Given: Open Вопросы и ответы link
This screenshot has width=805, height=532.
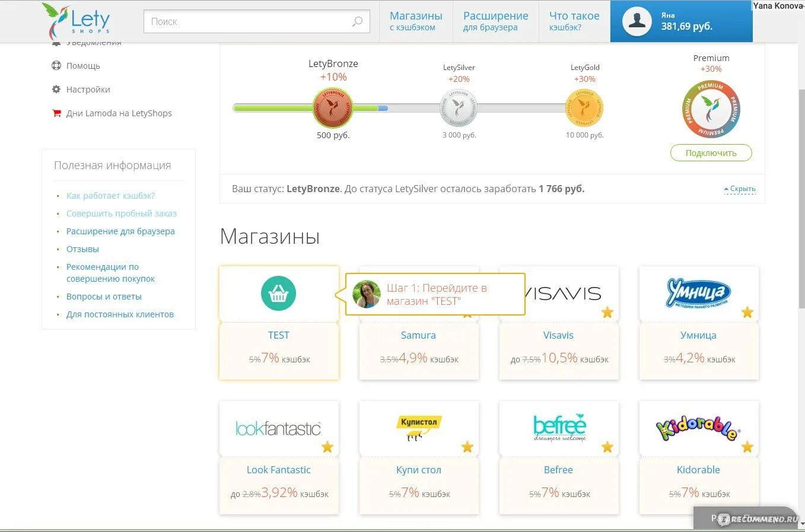Looking at the screenshot, I should point(104,297).
